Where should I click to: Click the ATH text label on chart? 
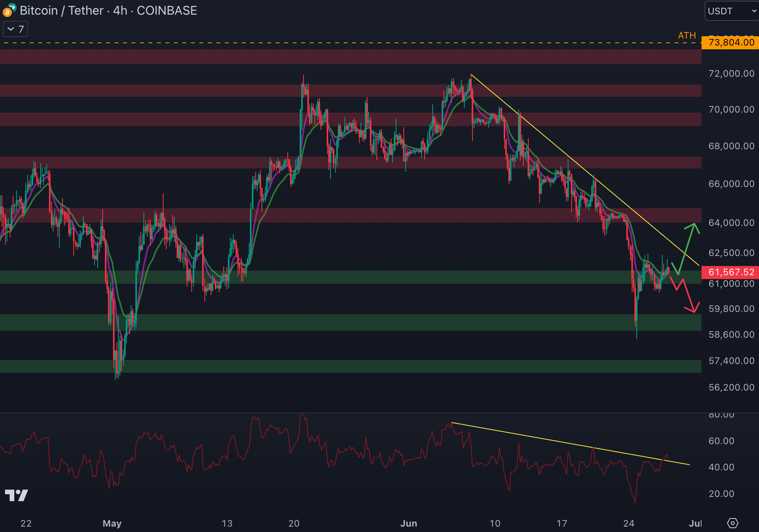686,35
